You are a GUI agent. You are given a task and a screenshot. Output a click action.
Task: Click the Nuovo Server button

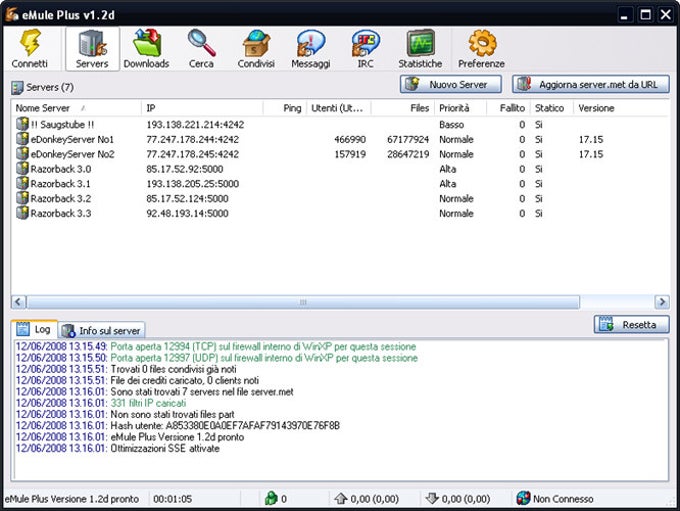click(x=451, y=84)
